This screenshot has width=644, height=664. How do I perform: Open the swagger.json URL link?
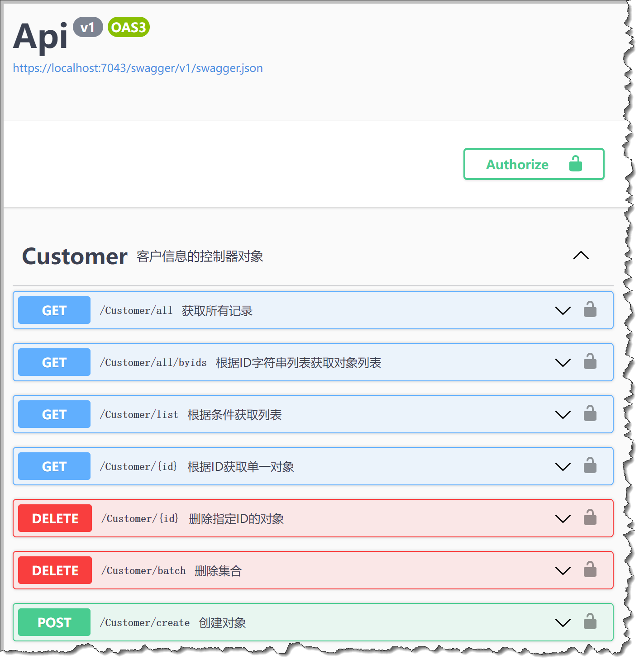pyautogui.click(x=138, y=68)
